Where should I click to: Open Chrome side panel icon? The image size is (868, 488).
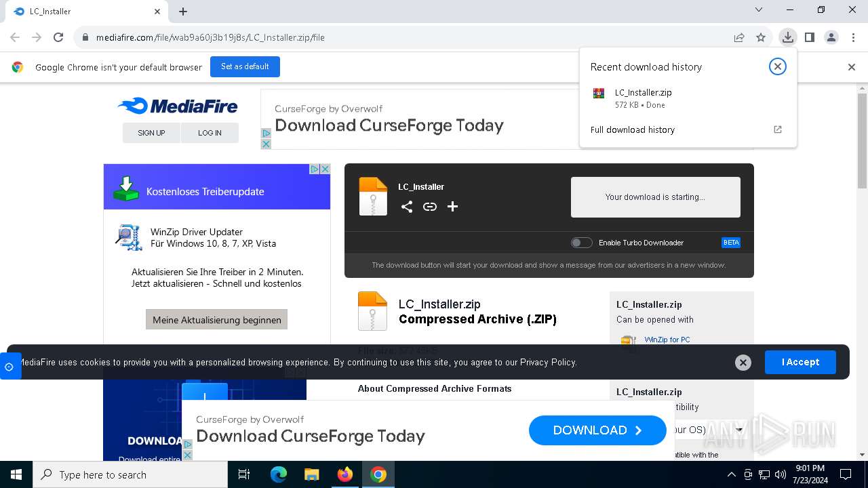(x=809, y=37)
